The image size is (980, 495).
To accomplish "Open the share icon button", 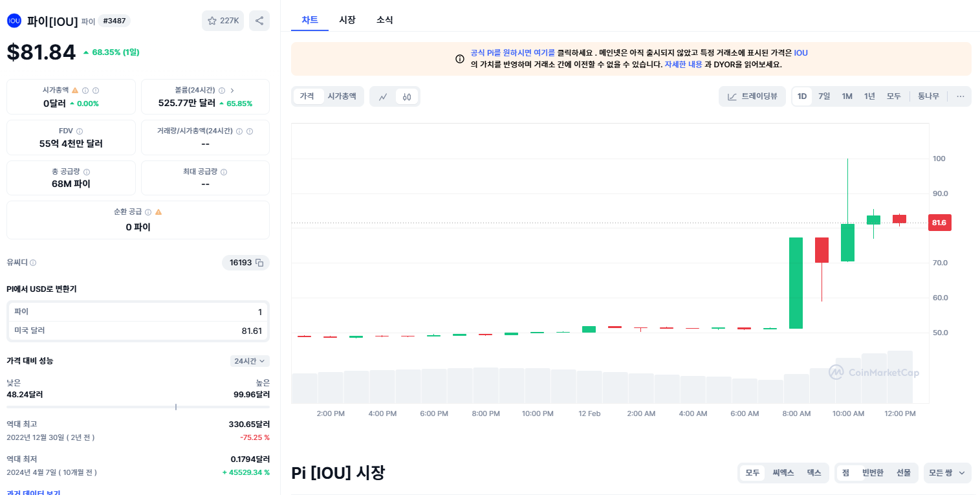I will [259, 21].
